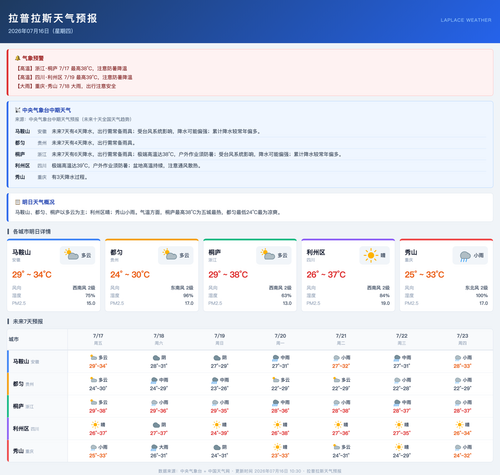Click 都匀 7/23 小雨 icon in table
The height and width of the screenshot is (475, 500).
458,380
